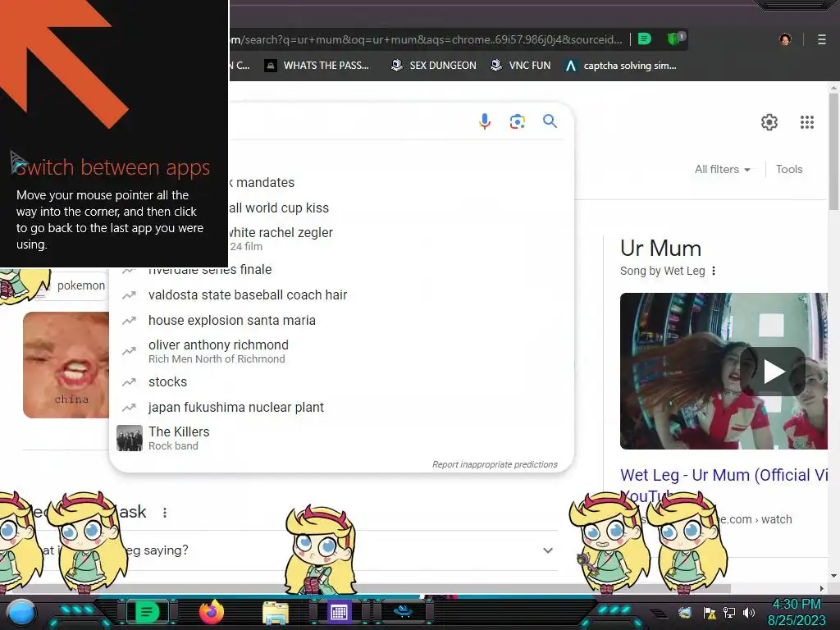Start a voice search with the microphone icon
Screen dimensions: 840x630
coord(484,121)
